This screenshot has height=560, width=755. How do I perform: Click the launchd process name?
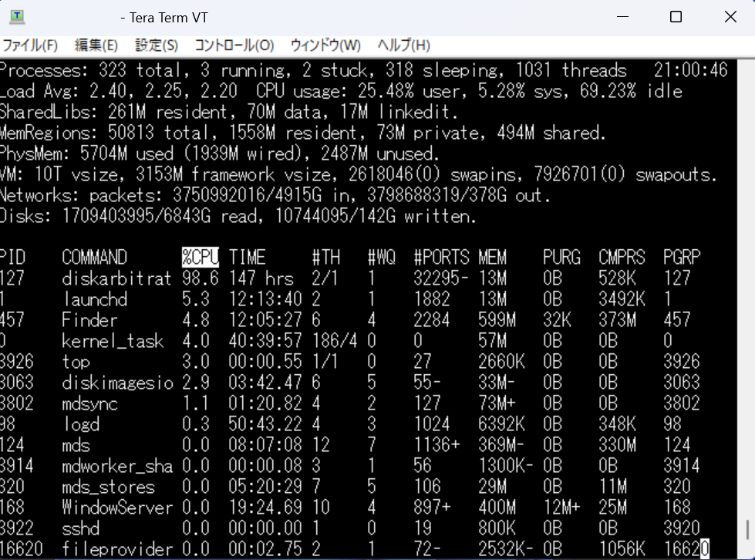point(95,299)
